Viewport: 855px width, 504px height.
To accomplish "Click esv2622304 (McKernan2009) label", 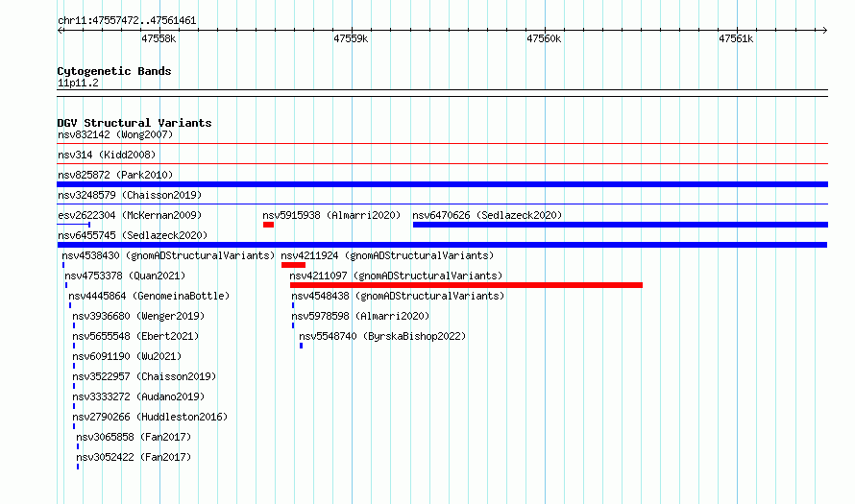I will (x=130, y=215).
